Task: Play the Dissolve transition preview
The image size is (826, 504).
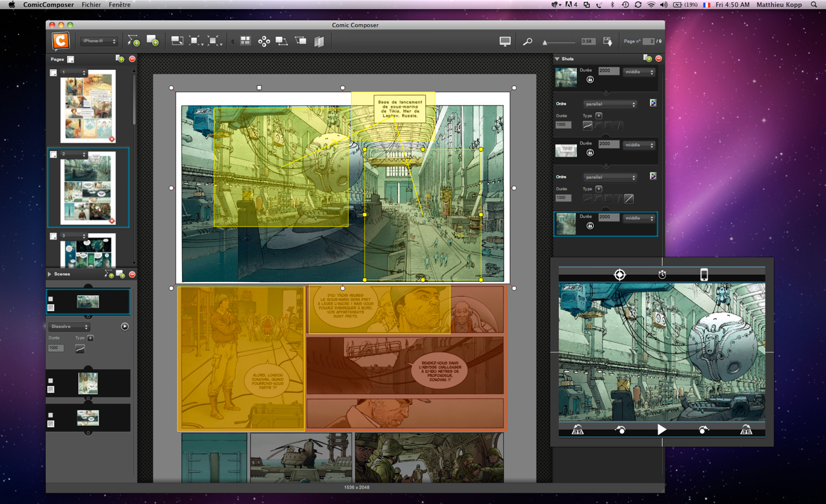Action: coord(125,327)
